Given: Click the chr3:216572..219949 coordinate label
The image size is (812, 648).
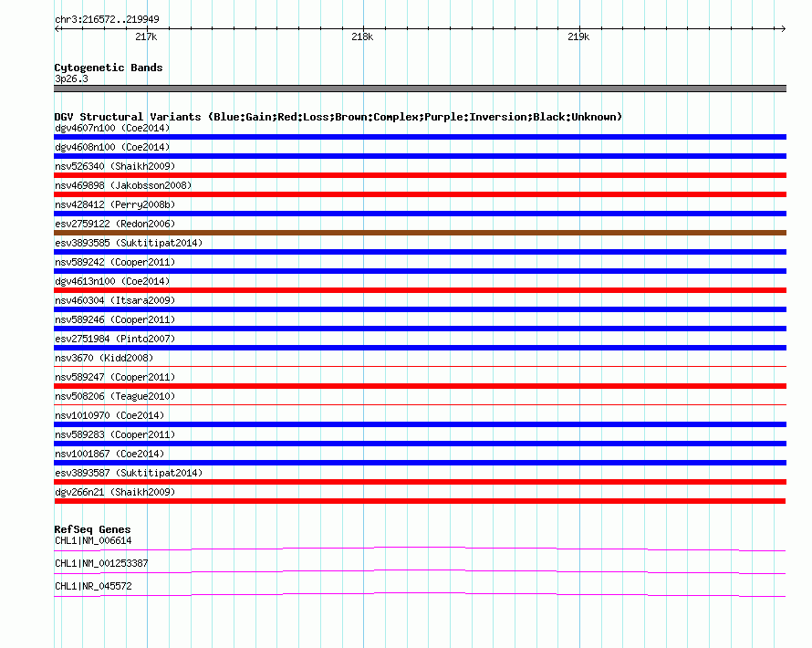Looking at the screenshot, I should (107, 20).
